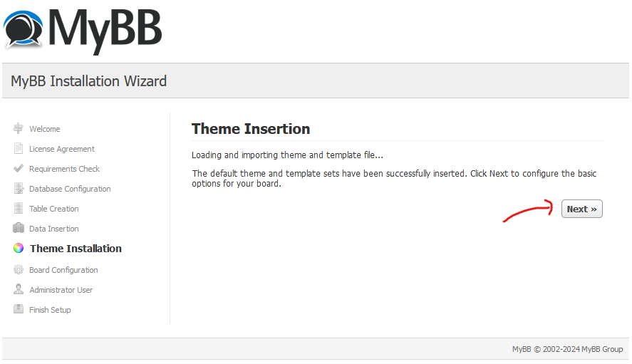This screenshot has height=364, width=632.
Task: Click the Welcome signpost icon
Action: click(x=18, y=129)
